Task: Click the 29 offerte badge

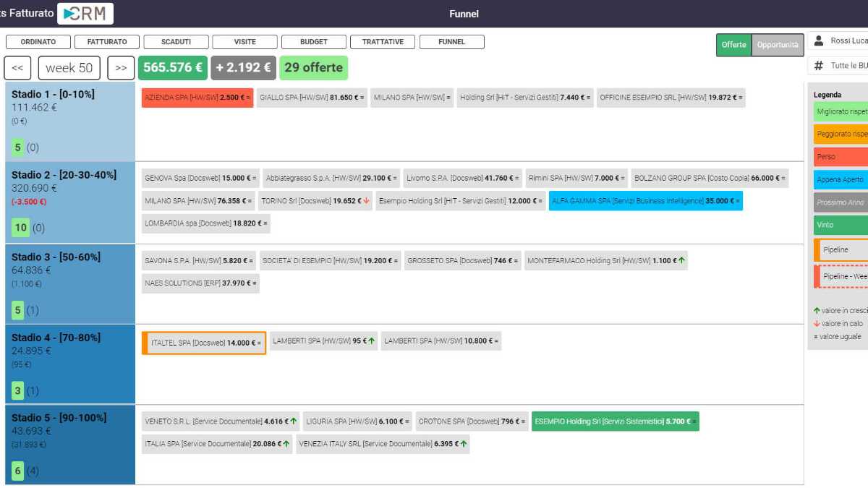Action: coord(313,68)
